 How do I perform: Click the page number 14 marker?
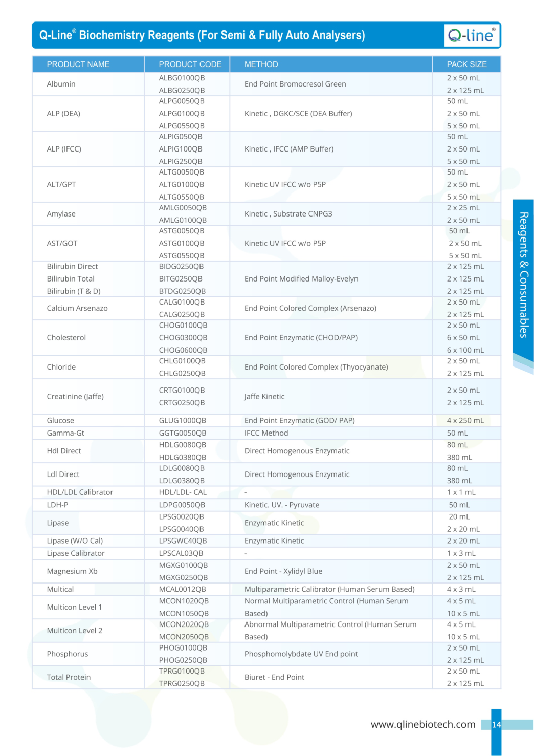pos(496,724)
